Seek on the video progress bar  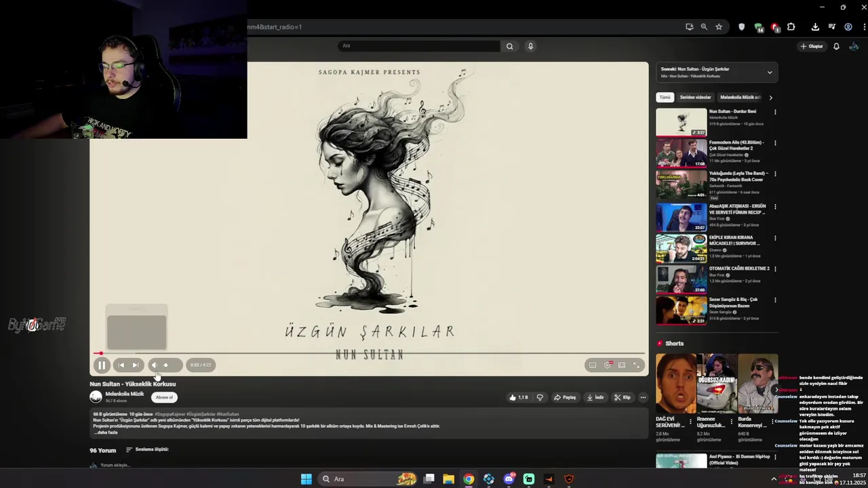pyautogui.click(x=370, y=353)
